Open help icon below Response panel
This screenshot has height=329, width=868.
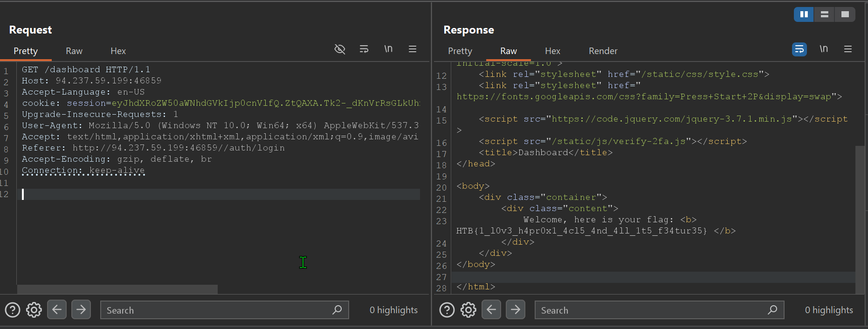(447, 310)
